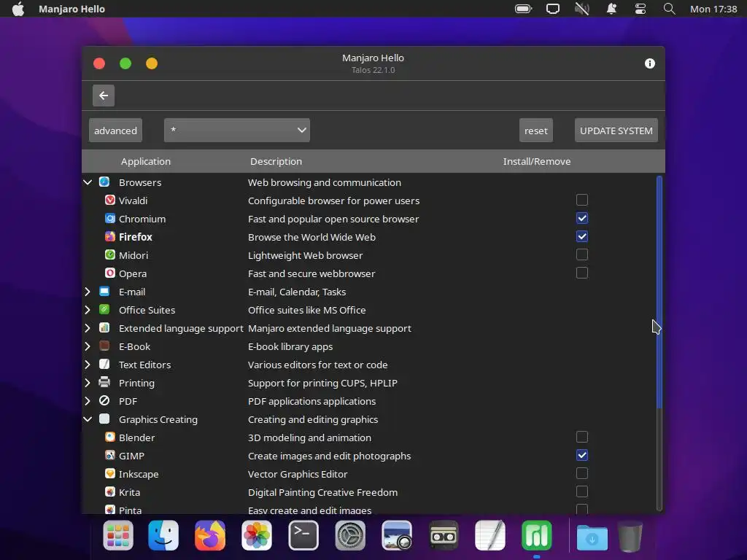Open the terminal from the dock
The width and height of the screenshot is (747, 560).
[303, 536]
